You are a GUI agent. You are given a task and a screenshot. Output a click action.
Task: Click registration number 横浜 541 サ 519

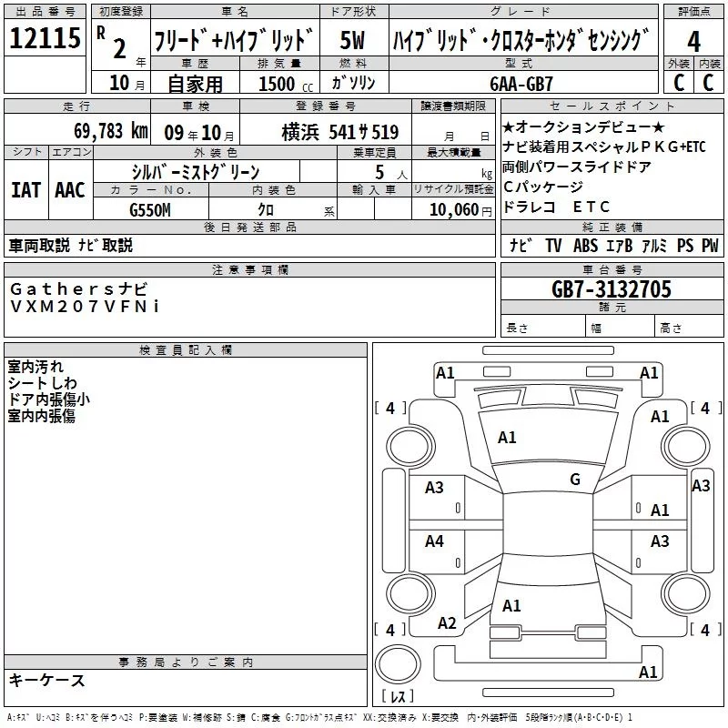(339, 132)
